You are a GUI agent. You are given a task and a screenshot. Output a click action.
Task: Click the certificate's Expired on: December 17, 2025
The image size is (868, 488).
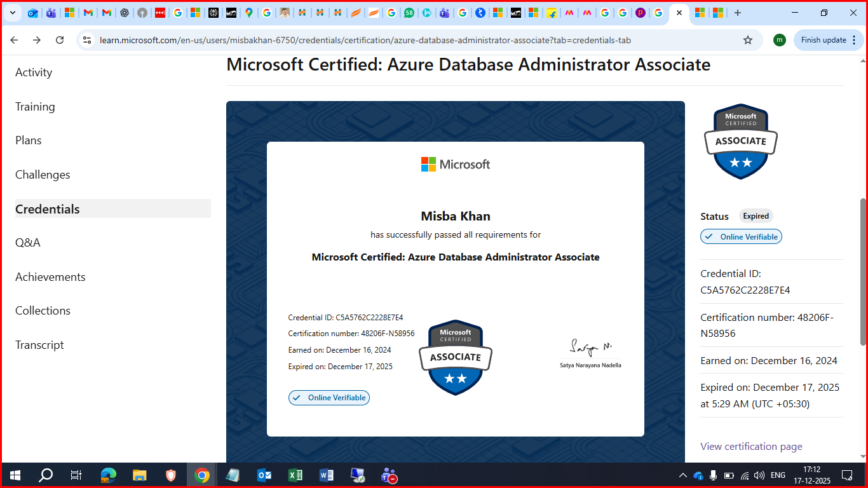(x=340, y=367)
